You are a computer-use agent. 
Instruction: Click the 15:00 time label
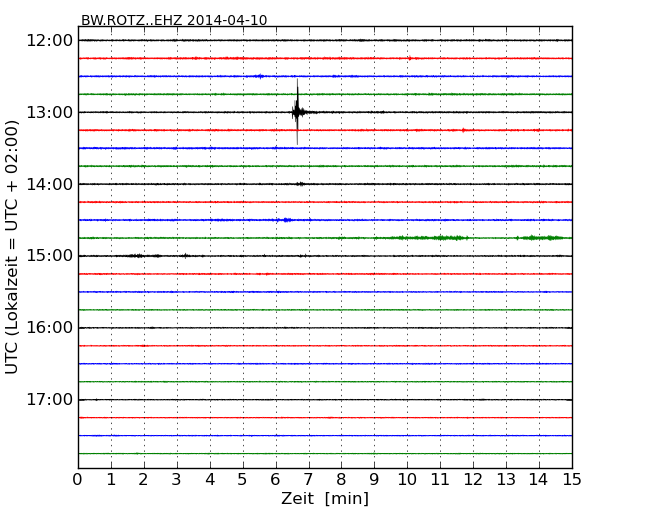tap(50, 256)
